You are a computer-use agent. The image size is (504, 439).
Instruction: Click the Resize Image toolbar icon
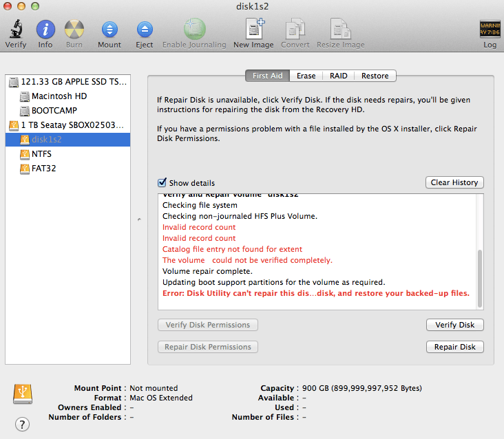pyautogui.click(x=340, y=29)
